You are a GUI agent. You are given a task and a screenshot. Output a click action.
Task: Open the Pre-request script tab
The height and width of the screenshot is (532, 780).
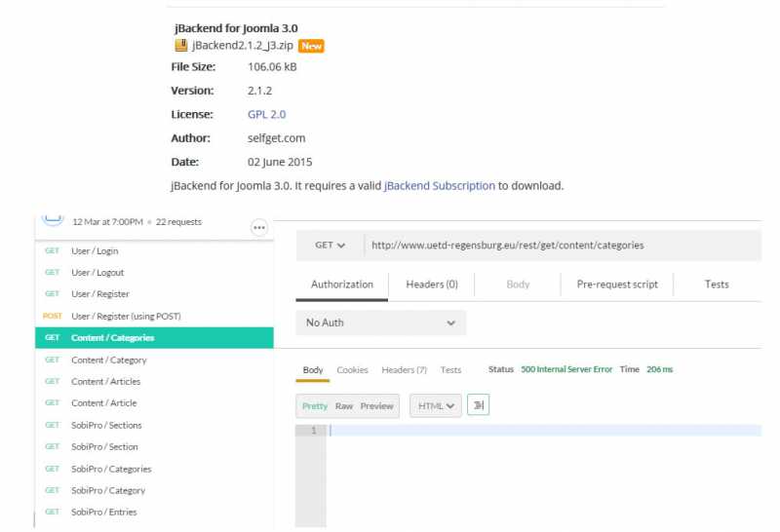pos(617,285)
